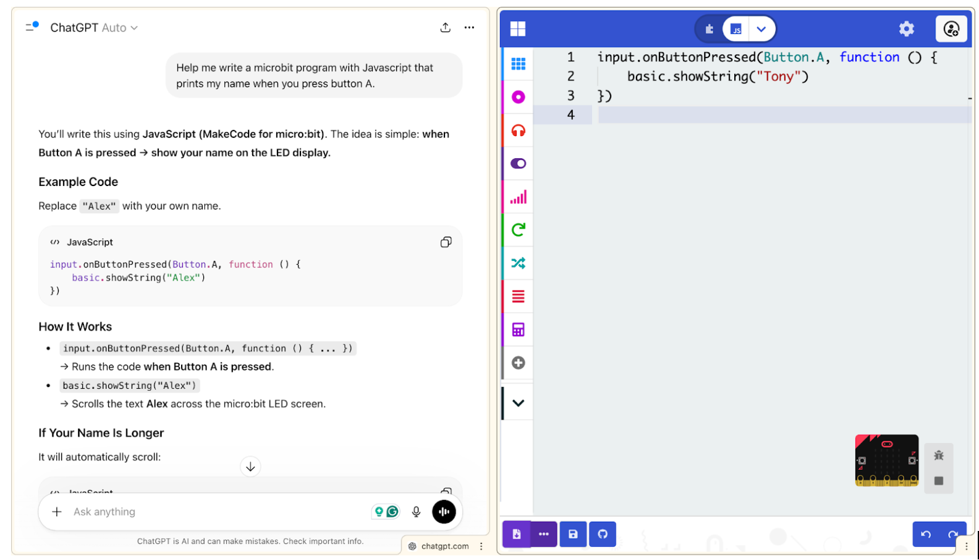This screenshot has width=979, height=560.
Task: Switch editor to Blocks view
Action: coord(710,28)
